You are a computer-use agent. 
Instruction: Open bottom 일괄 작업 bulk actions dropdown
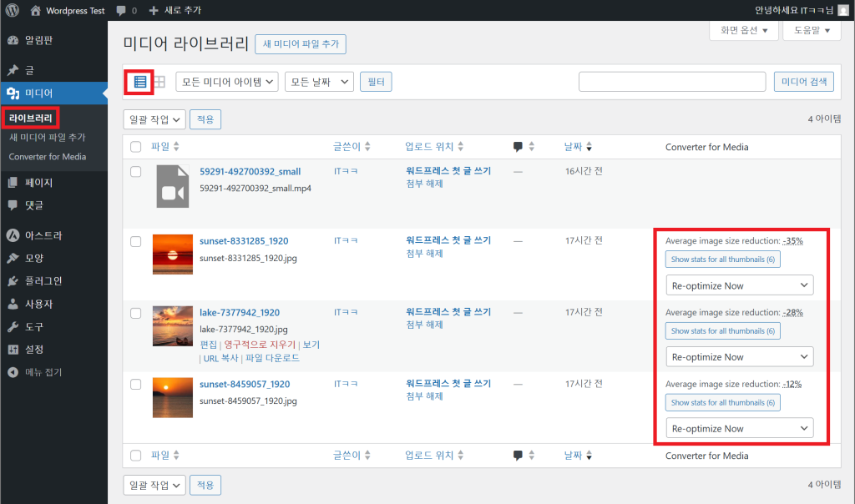coord(154,485)
